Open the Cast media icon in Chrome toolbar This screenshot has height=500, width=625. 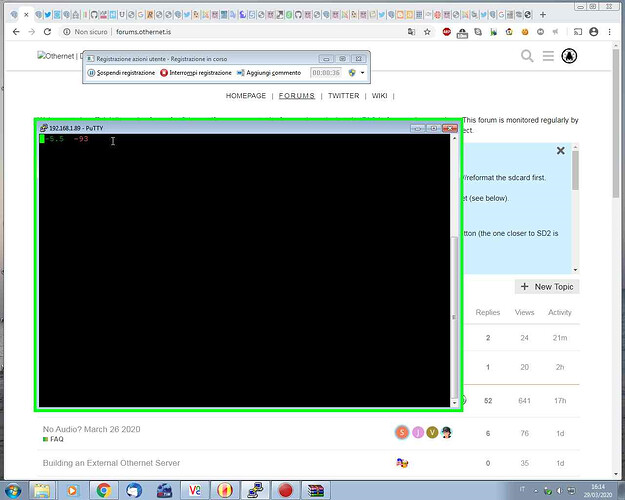(x=578, y=31)
